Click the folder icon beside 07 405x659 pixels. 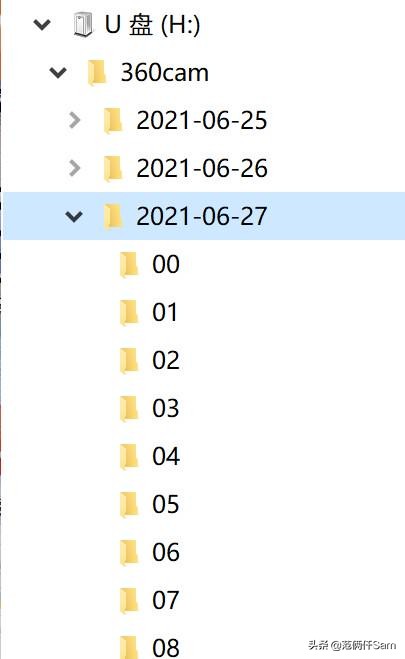tap(129, 600)
